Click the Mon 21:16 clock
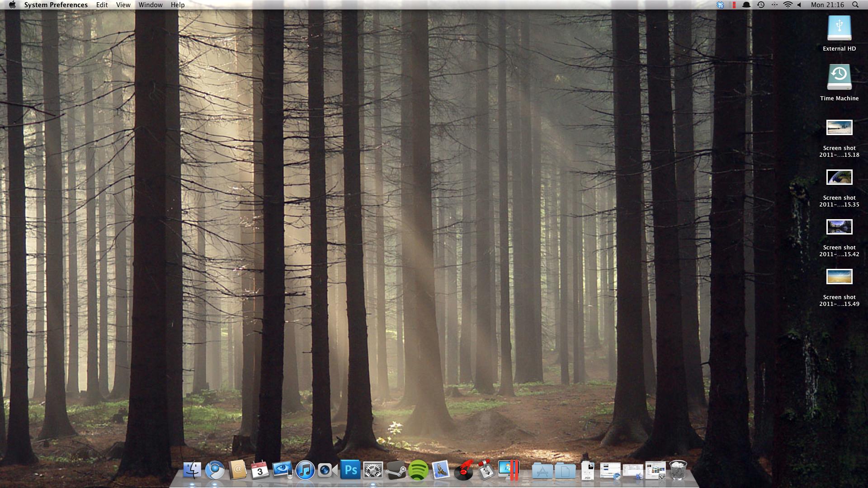868x488 pixels. pos(827,5)
